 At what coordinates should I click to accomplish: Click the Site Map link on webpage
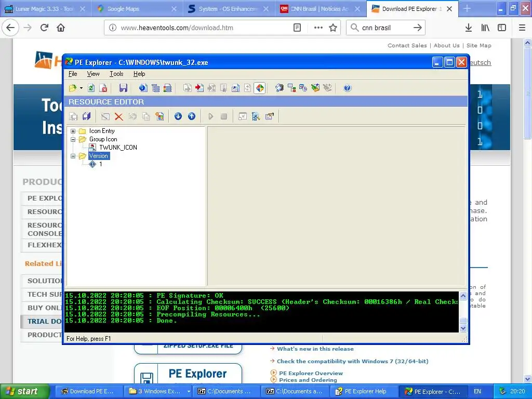coord(478,46)
